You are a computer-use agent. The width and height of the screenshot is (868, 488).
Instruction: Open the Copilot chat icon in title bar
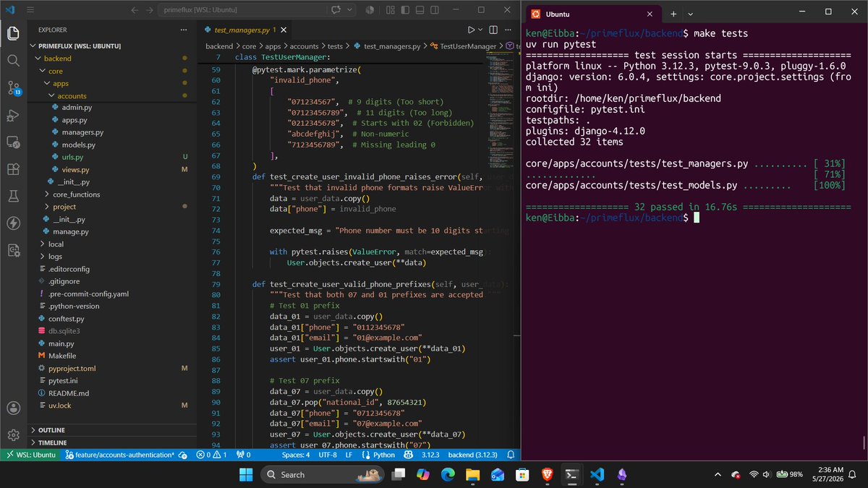click(x=336, y=11)
